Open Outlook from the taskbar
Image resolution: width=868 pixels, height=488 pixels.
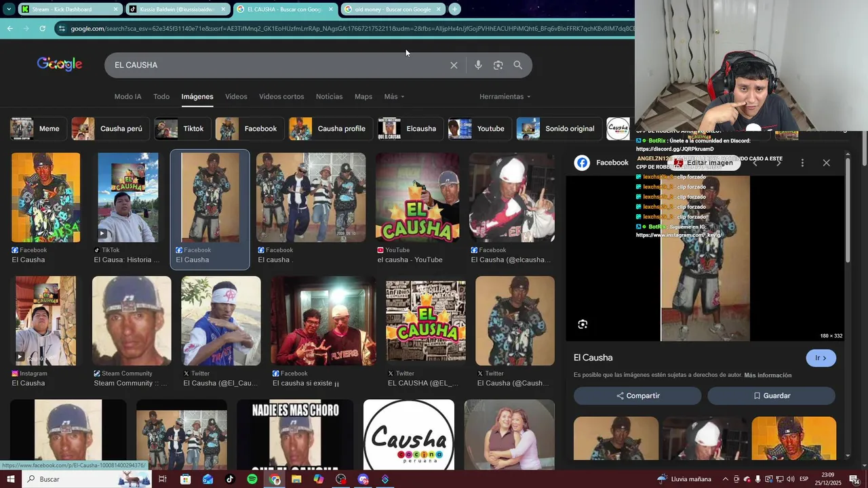point(208,479)
